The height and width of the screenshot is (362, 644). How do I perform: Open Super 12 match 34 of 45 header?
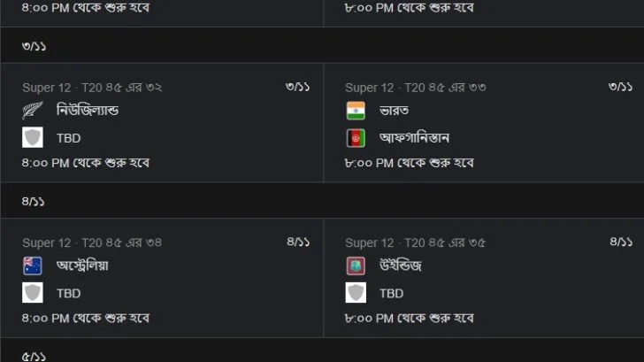92,243
